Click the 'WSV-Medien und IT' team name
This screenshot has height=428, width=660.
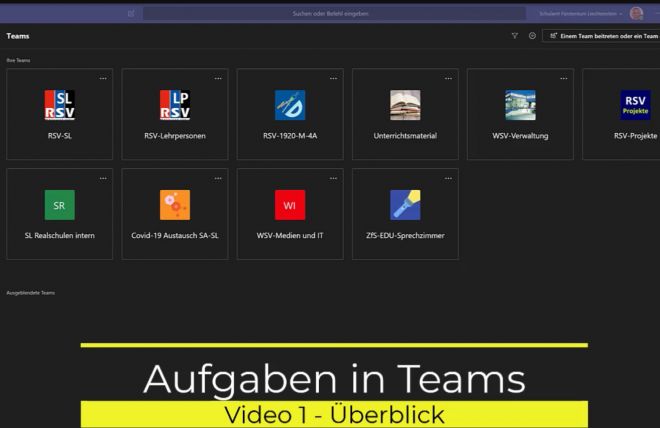tap(290, 236)
